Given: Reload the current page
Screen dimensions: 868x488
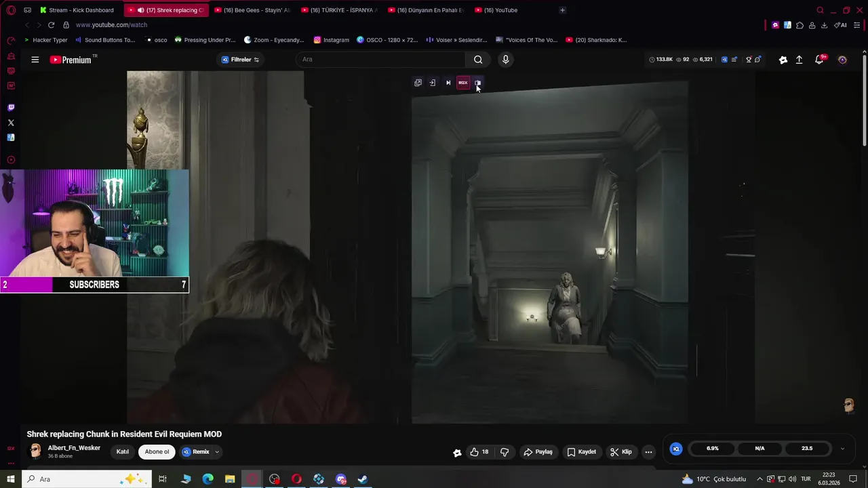Looking at the screenshot, I should pos(51,25).
